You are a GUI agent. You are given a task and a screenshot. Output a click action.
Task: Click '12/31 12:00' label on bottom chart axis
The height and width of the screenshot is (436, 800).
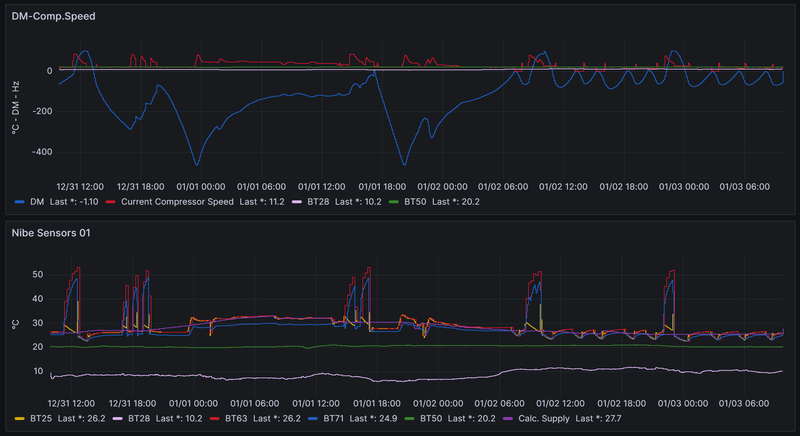[x=71, y=403]
